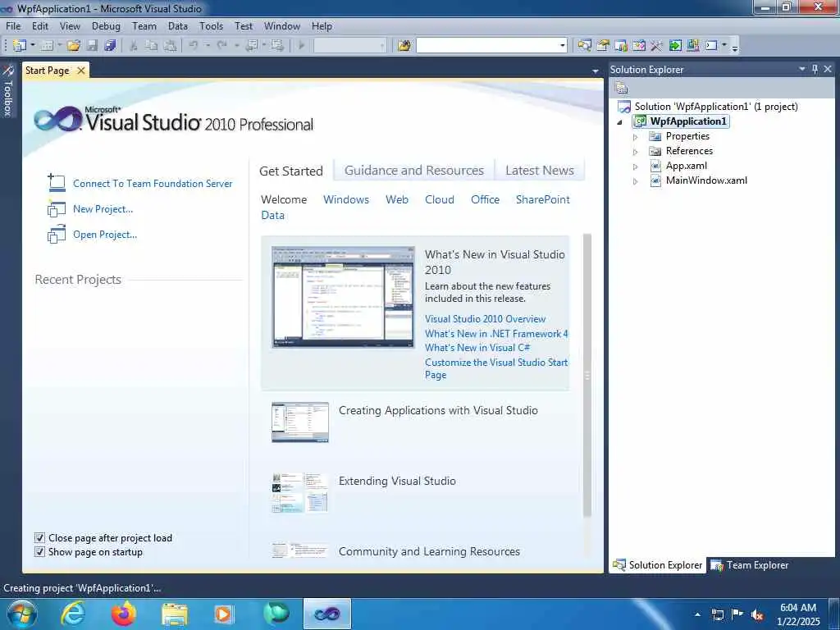This screenshot has width=840, height=630.
Task: Click the Navigate Forward toolbar icon
Action: 277,46
